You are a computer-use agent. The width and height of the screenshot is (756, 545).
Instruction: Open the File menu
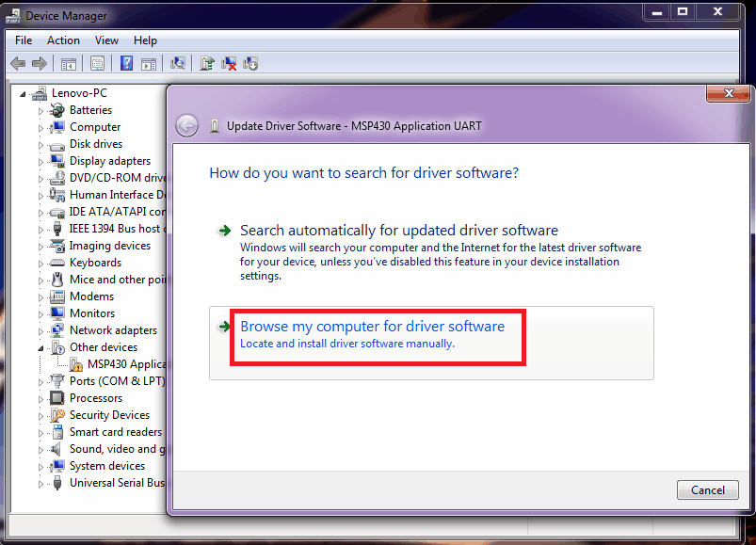[x=24, y=40]
